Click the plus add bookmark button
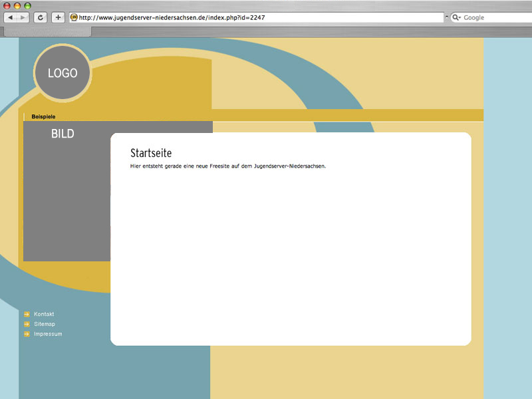The width and height of the screenshot is (532, 399). (x=59, y=17)
